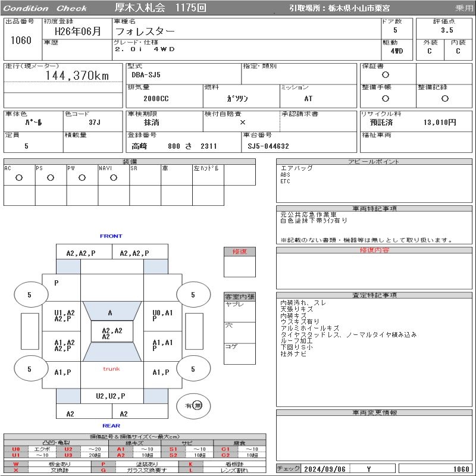This screenshot has height=476, width=476.
Task: Select エアバッグ in appeal points
Action: point(296,168)
